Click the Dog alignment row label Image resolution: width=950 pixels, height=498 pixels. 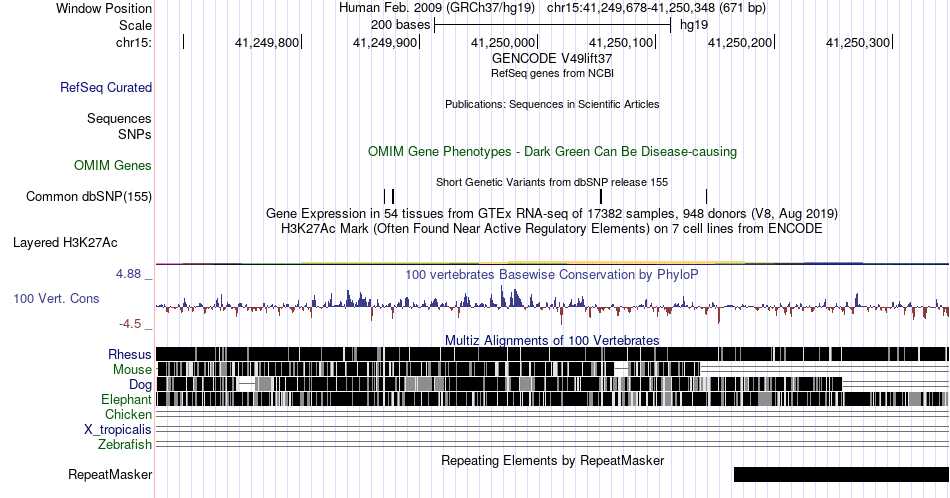[140, 385]
